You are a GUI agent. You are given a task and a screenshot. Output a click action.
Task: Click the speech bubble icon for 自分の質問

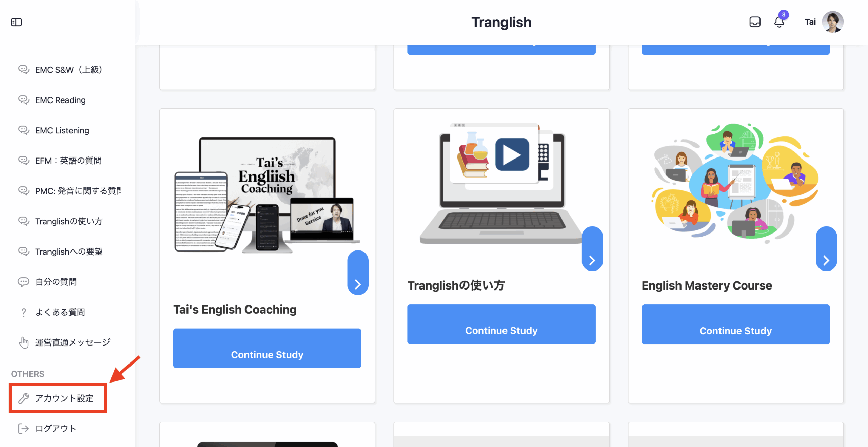[24, 282]
